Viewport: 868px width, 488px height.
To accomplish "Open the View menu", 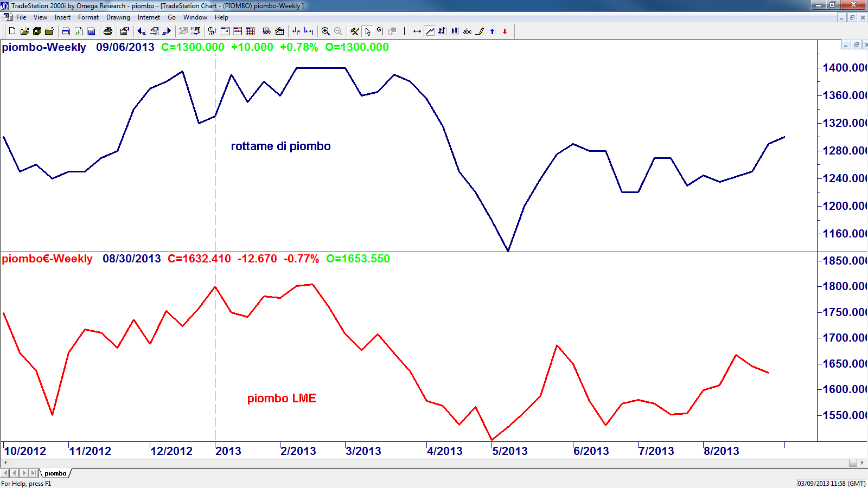I will coord(40,17).
